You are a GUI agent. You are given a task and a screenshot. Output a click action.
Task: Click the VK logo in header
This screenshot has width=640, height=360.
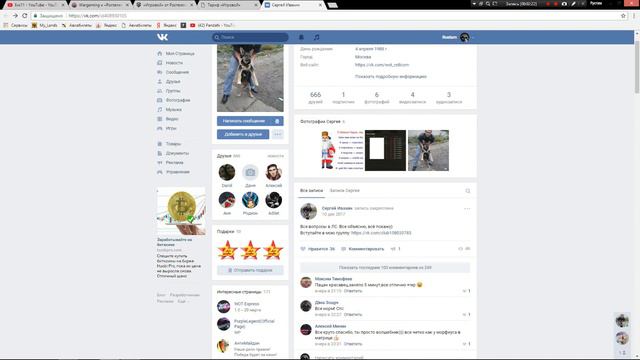[162, 37]
